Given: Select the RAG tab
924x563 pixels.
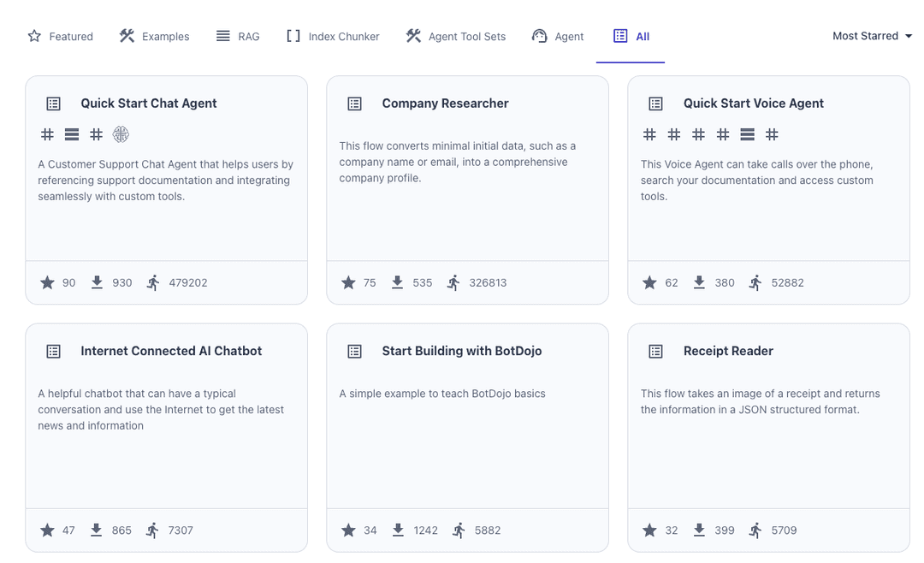Looking at the screenshot, I should [x=237, y=36].
